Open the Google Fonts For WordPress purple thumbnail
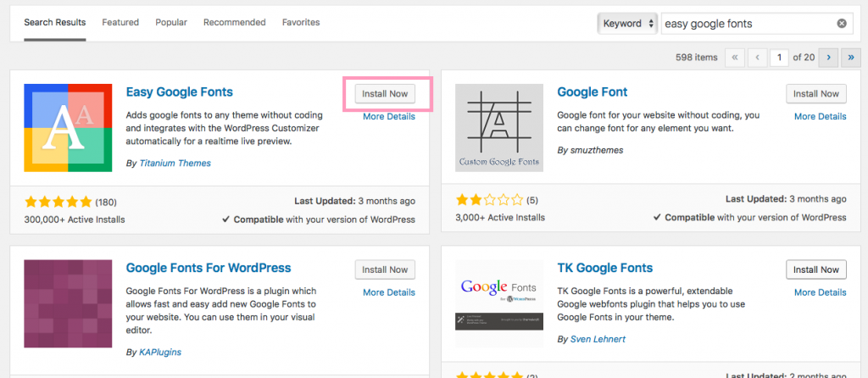This screenshot has width=868, height=378. click(68, 303)
